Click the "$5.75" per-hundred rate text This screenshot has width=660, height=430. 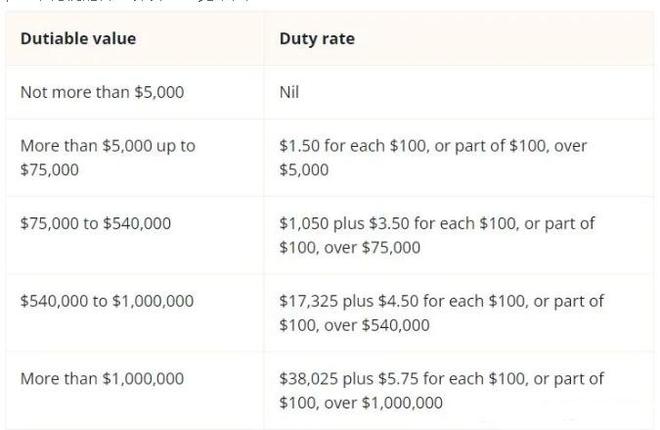click(400, 379)
